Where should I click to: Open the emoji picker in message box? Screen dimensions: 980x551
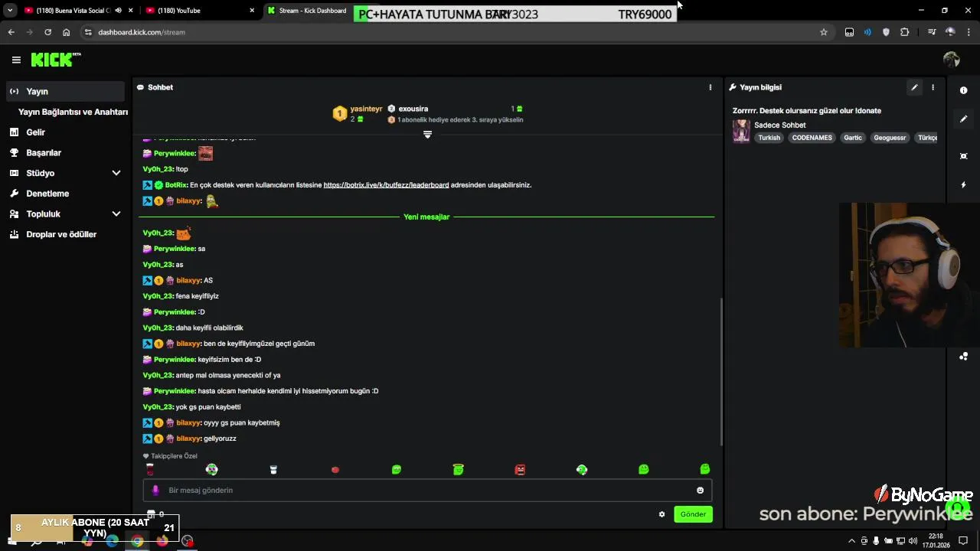point(700,491)
